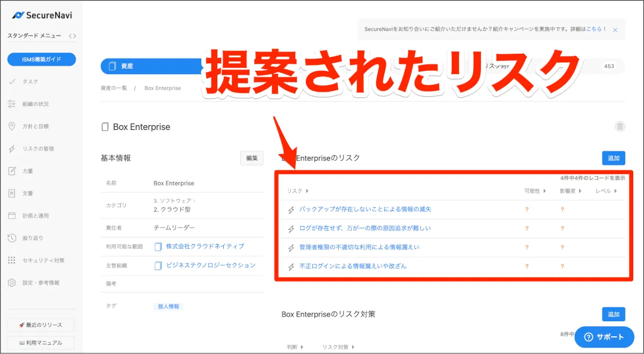This screenshot has height=354, width=644.
Task: Open タスク in the sidebar
Action: [x=30, y=82]
